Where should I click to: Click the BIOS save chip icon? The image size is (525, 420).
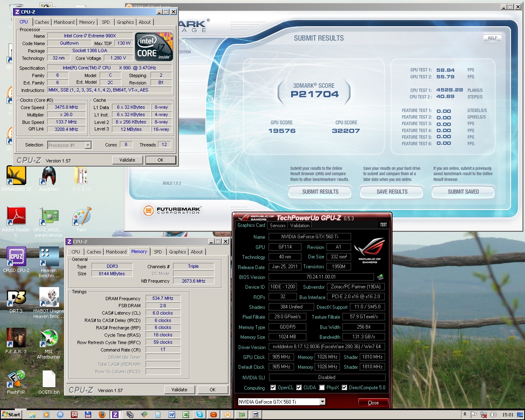(380, 277)
